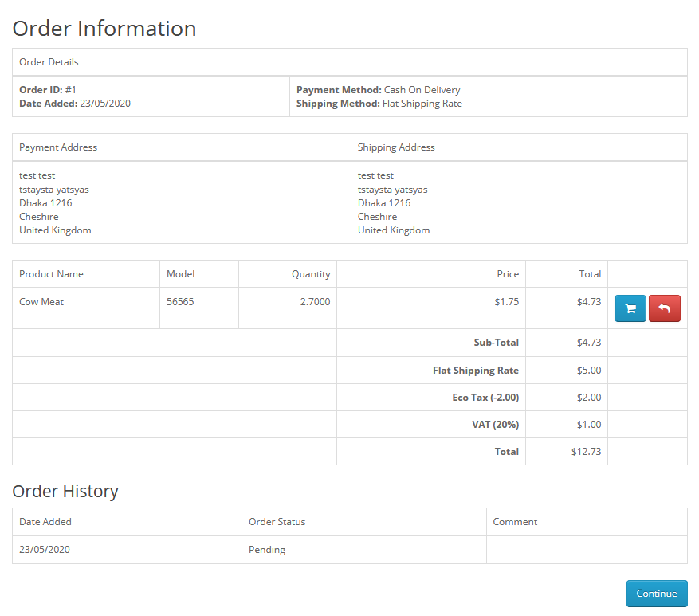Click the VAT (20%) label
This screenshot has height=616, width=699.
[x=495, y=425]
